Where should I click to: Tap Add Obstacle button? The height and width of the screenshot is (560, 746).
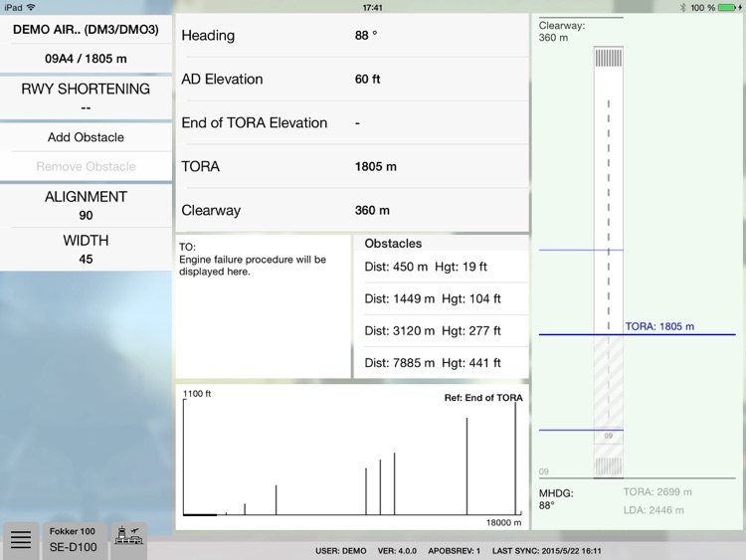click(x=86, y=137)
